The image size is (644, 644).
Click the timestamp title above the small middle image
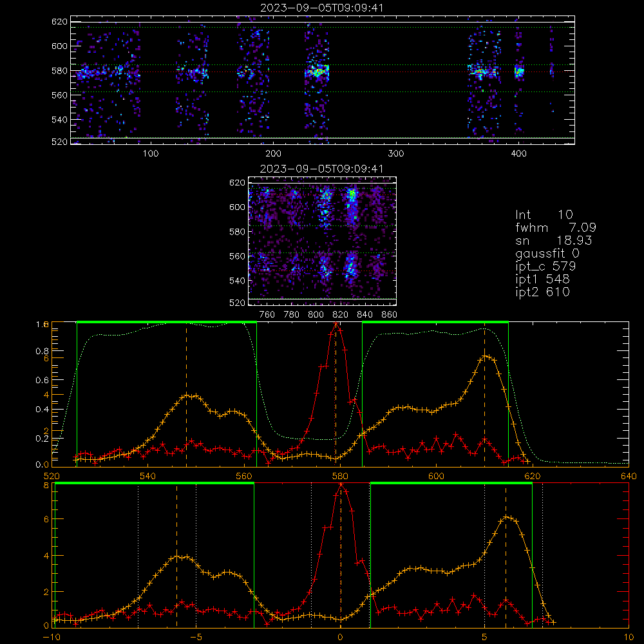(x=322, y=169)
